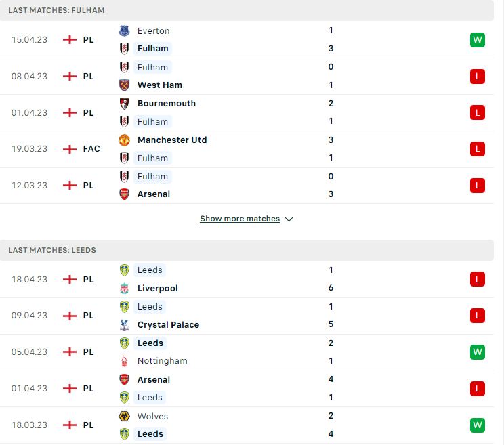This screenshot has height=445, width=504.
Task: Click the Bournemouth club crest icon
Action: tap(124, 104)
